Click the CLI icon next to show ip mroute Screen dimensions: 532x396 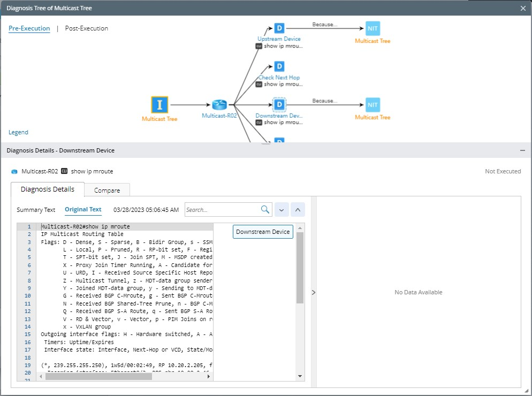64,171
